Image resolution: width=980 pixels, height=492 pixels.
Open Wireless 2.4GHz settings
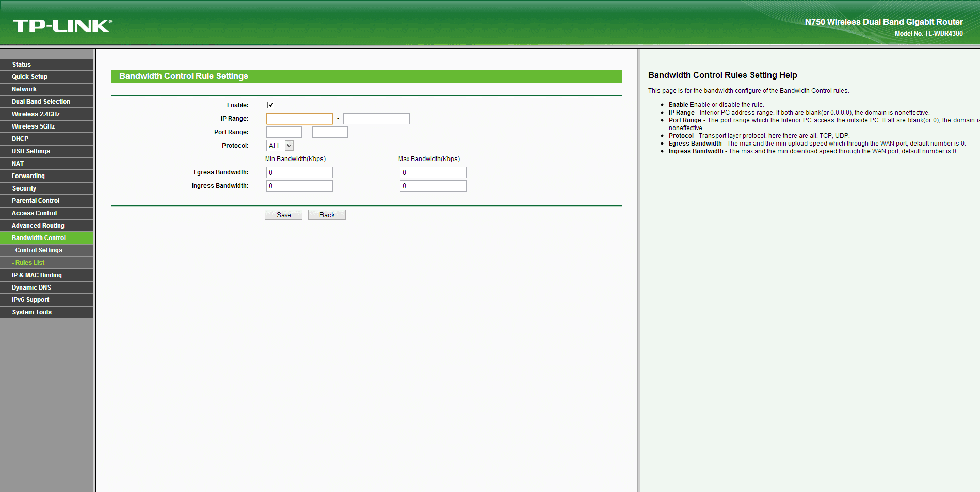[x=46, y=114]
